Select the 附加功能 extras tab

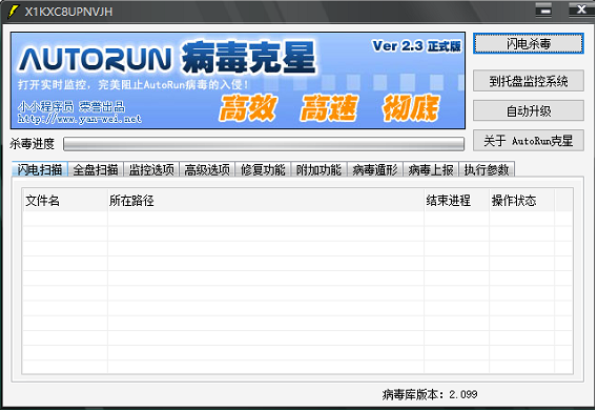pyautogui.click(x=319, y=170)
